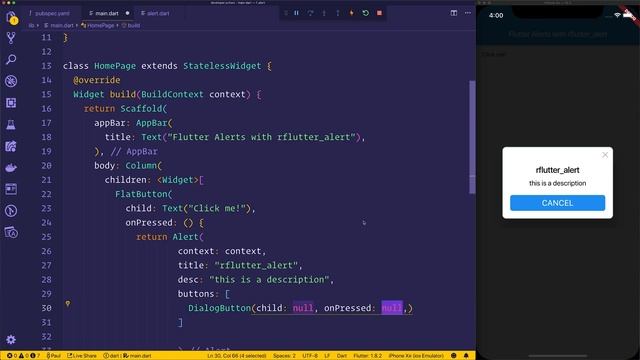The width and height of the screenshot is (640, 360).
Task: Change indentation via Spaces: 2
Action: (284, 356)
